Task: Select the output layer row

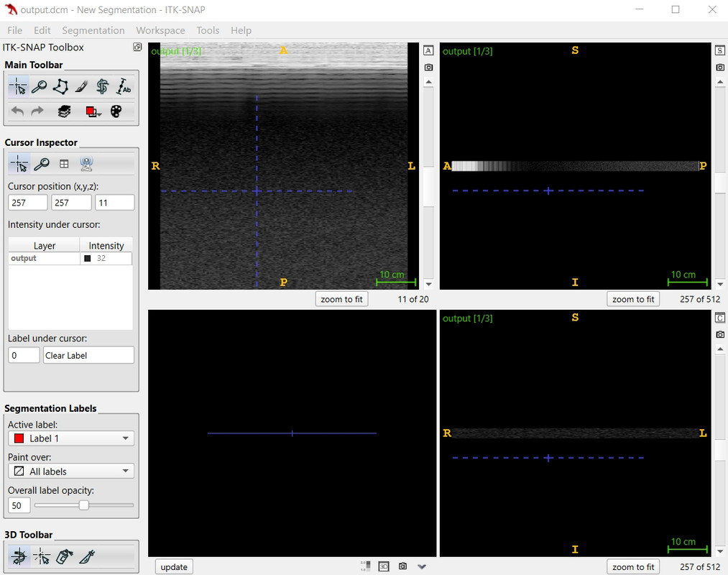Action: [x=70, y=258]
